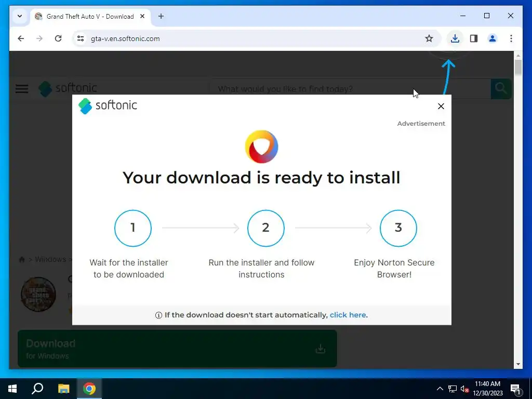Click the page scrollbar up arrow
This screenshot has width=532, height=399.
[x=518, y=56]
